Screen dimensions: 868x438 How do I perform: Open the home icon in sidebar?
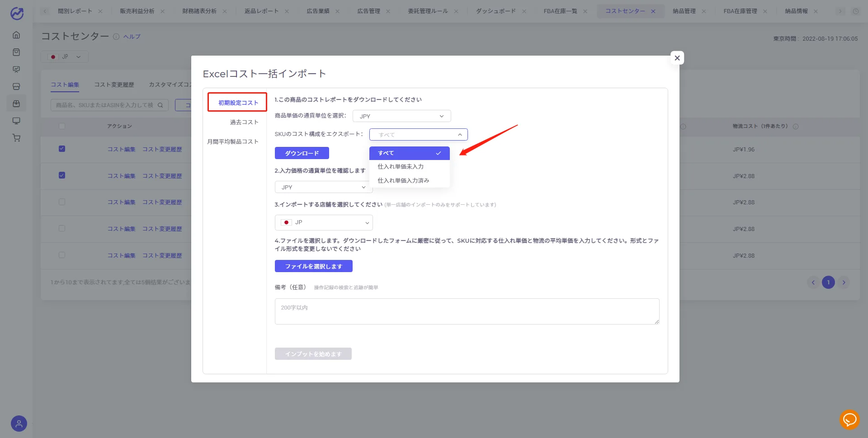[x=16, y=35]
